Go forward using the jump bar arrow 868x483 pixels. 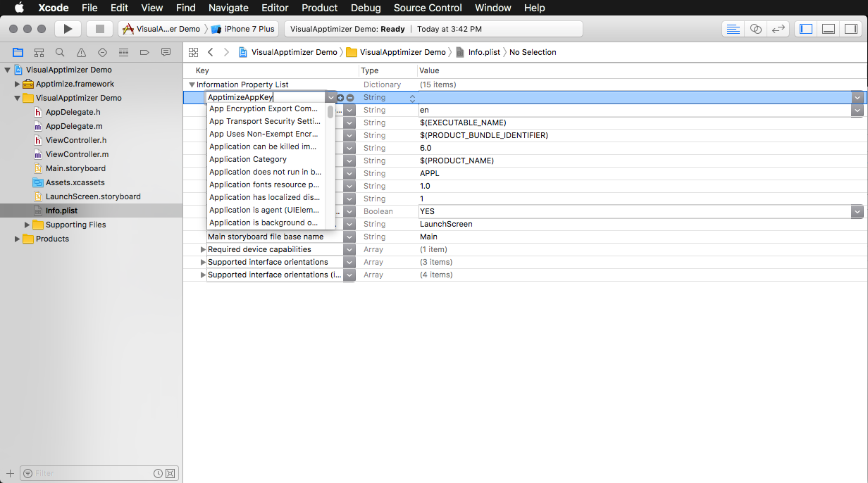(x=226, y=52)
